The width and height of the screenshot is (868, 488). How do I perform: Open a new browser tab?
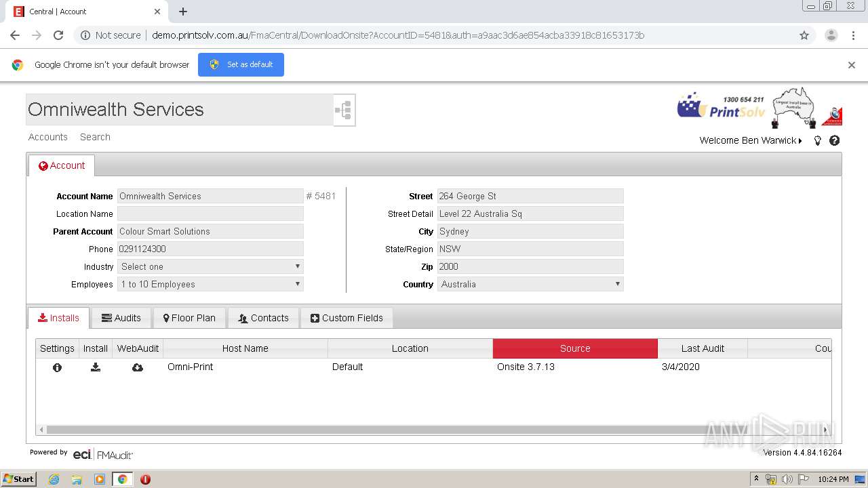pos(183,12)
